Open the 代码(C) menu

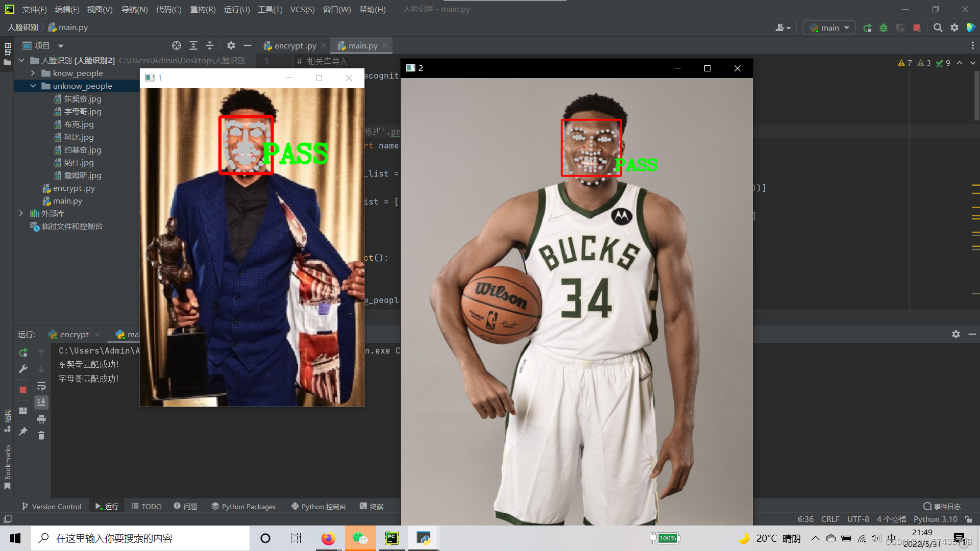pos(168,9)
